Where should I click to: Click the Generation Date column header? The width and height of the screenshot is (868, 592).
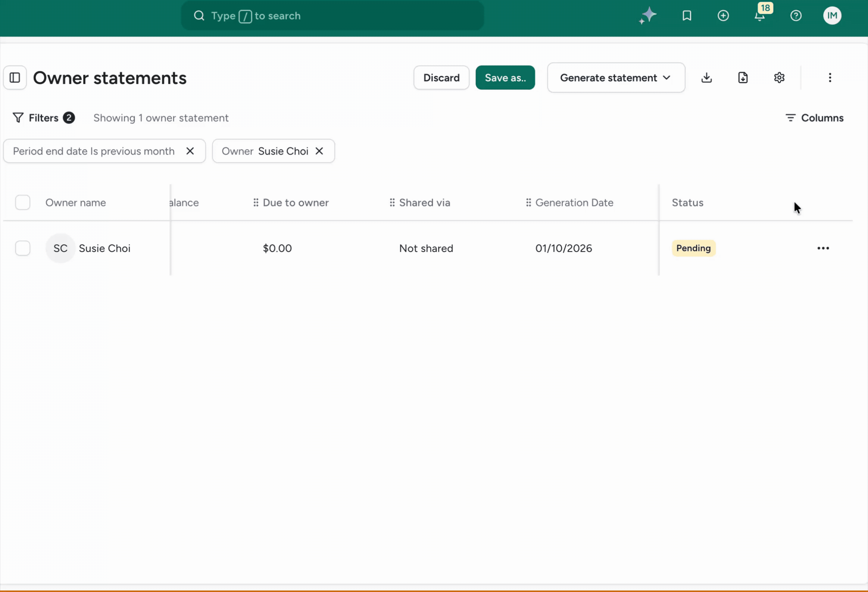574,203
